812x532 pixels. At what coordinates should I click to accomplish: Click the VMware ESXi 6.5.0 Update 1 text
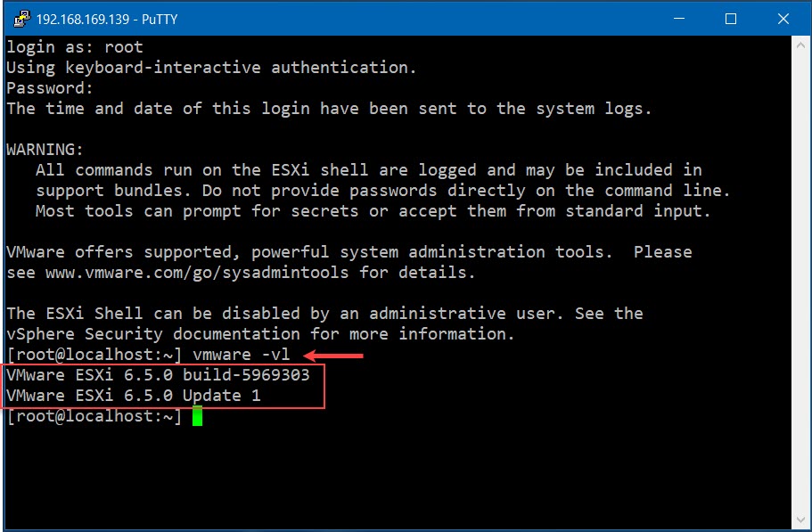tap(132, 395)
